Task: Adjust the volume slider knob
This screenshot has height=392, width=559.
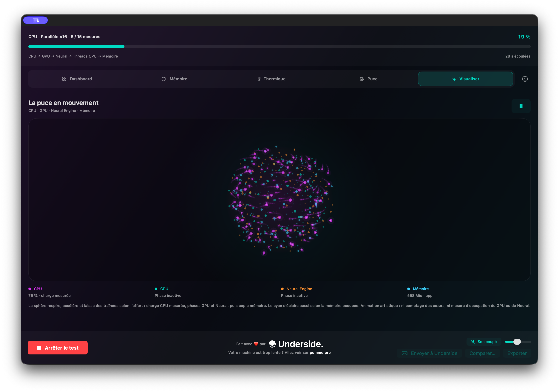Action: (x=517, y=342)
